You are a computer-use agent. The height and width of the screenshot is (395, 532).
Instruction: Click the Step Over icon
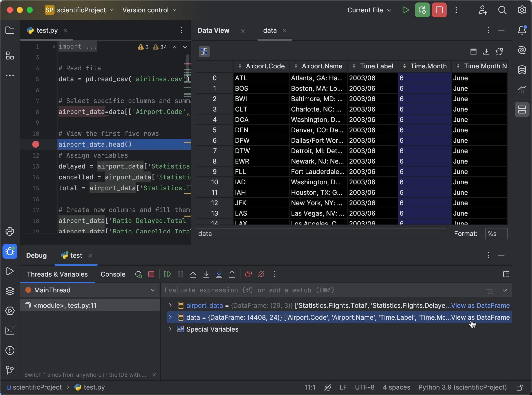193,274
